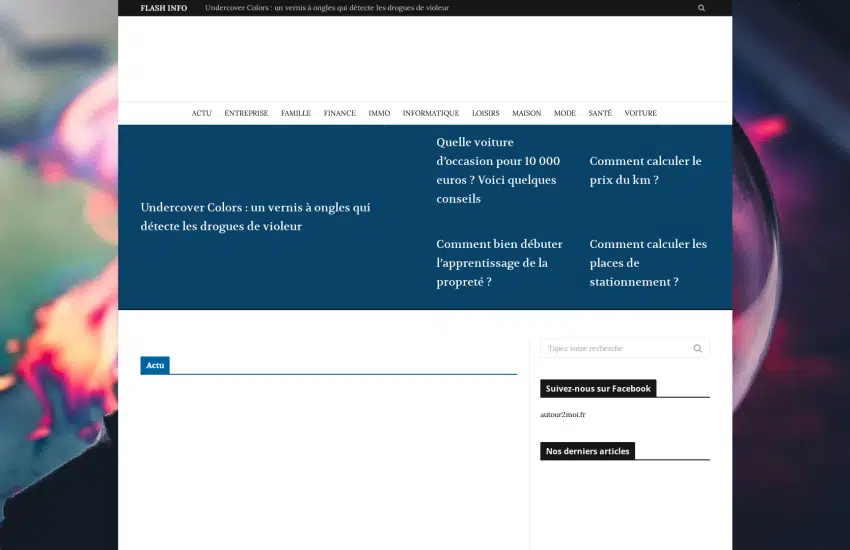Open the VOITURE menu item

[640, 114]
